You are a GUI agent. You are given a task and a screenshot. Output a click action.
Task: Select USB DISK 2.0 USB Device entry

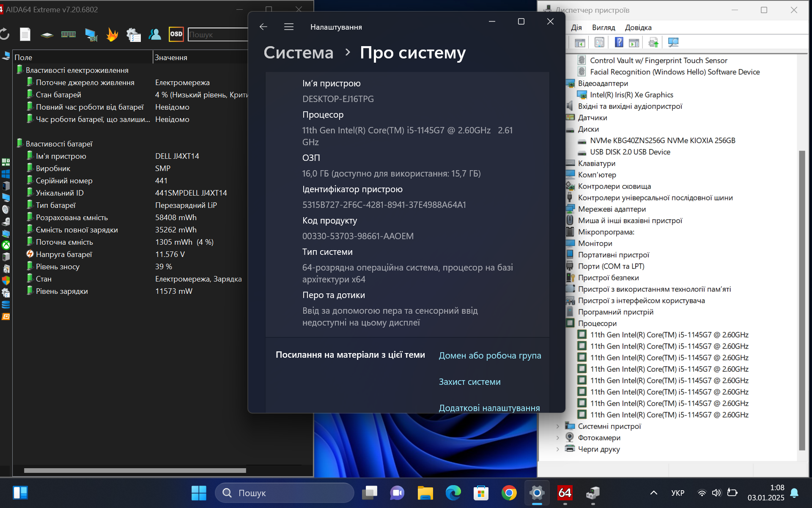click(630, 152)
